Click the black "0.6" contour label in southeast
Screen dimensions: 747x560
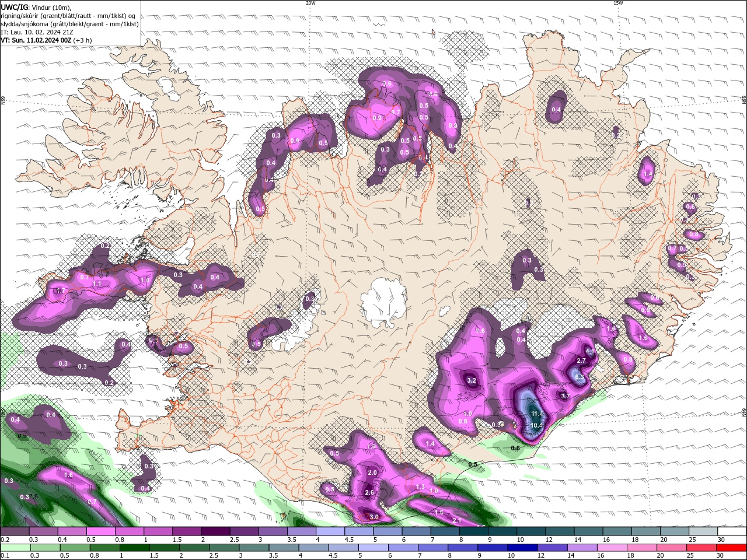tap(515, 448)
